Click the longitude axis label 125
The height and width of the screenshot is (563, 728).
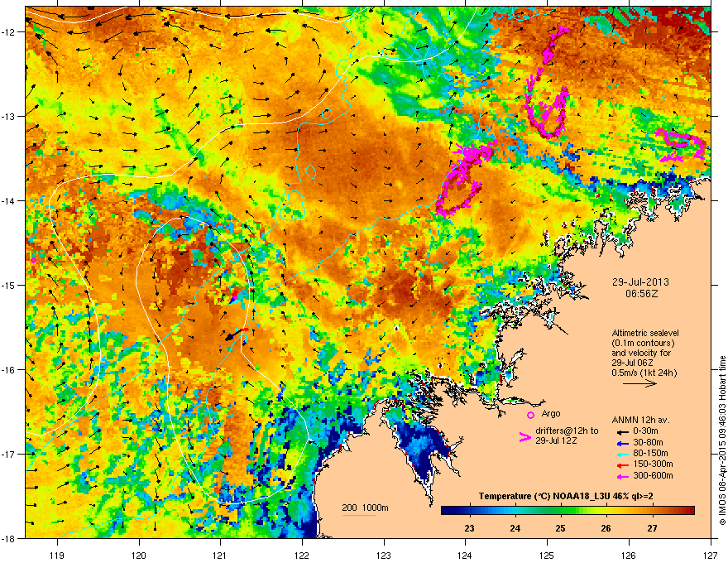[547, 555]
